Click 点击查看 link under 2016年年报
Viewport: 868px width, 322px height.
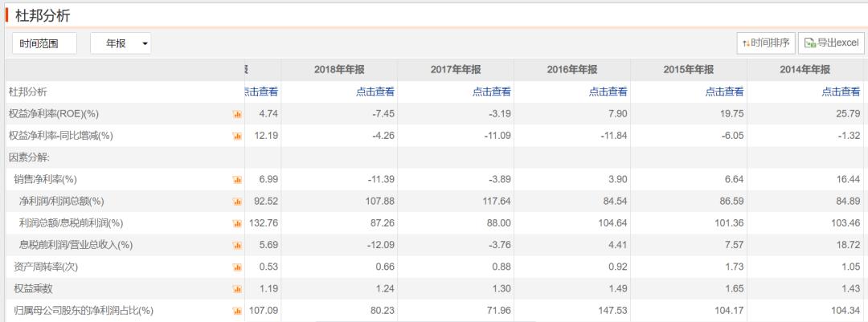(608, 92)
